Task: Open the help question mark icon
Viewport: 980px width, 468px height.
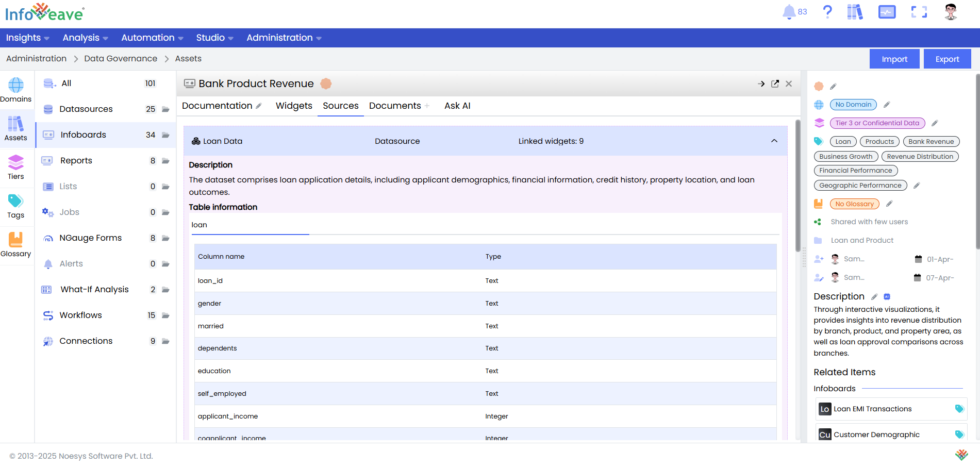Action: (827, 12)
